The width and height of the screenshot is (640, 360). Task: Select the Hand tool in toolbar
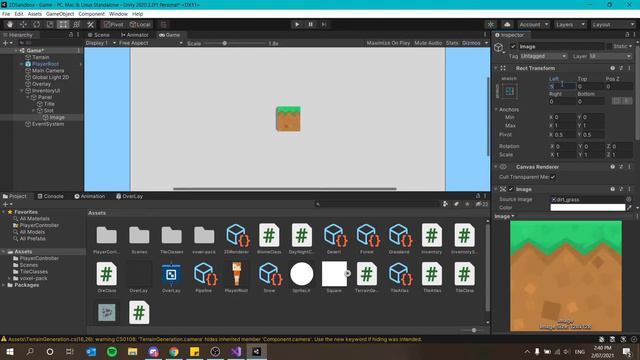click(9, 24)
